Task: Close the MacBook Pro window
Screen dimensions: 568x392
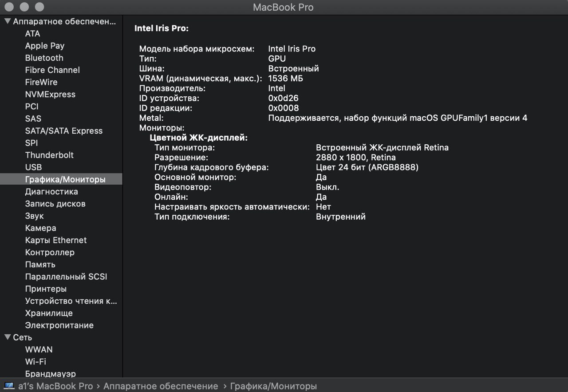Action: (9, 7)
